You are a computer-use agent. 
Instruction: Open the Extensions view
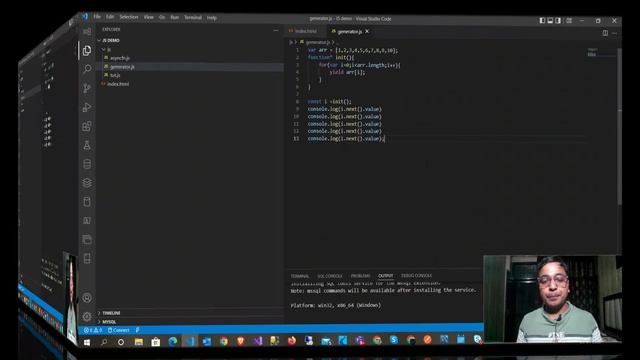point(87,126)
